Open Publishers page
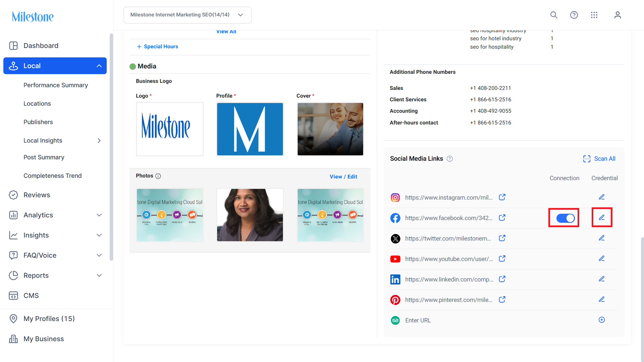The image size is (644, 362). 38,122
